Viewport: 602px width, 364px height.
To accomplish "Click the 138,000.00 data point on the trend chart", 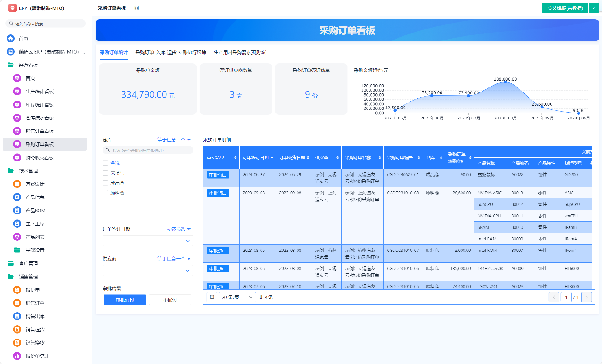I will click(x=505, y=81).
